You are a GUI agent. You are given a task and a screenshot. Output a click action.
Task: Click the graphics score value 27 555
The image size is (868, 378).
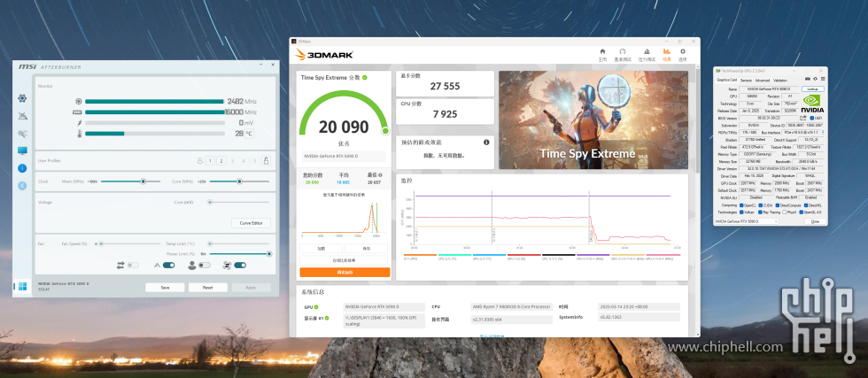tap(445, 87)
